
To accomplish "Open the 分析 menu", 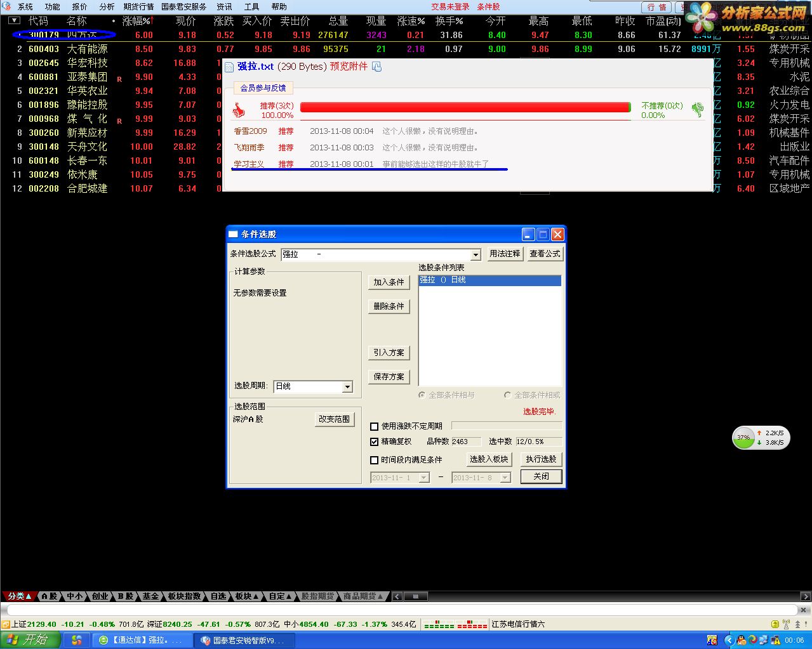I will tap(107, 6).
